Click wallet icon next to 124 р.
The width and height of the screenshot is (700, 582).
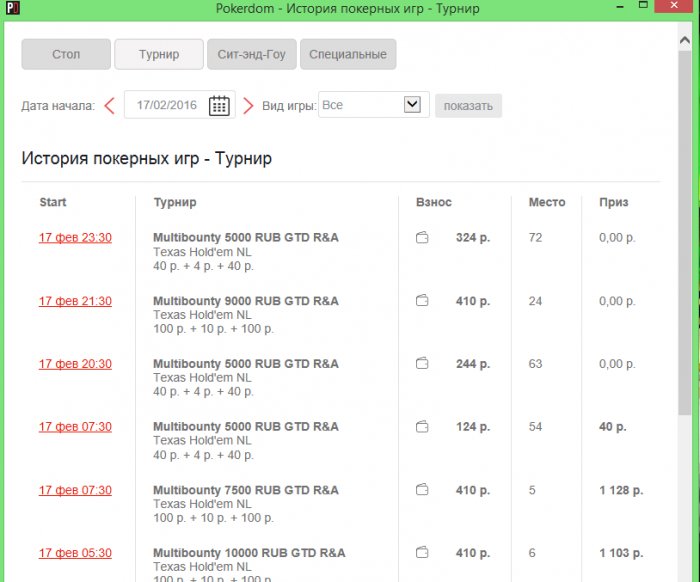[422, 427]
